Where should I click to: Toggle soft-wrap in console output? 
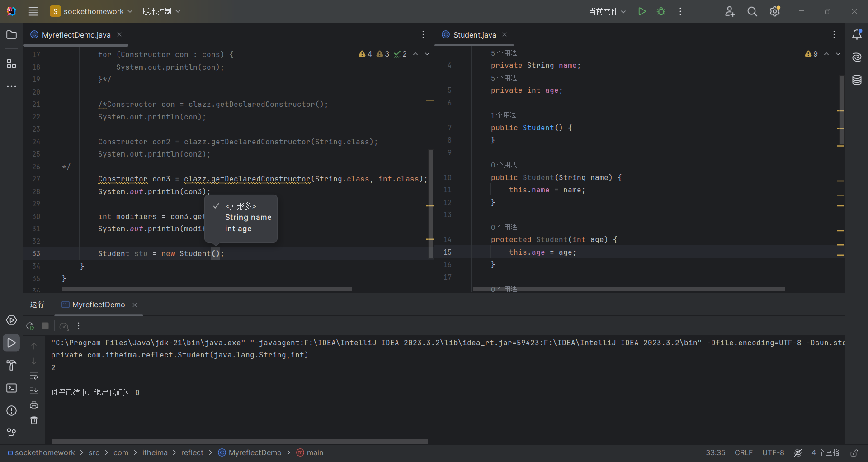(x=34, y=376)
